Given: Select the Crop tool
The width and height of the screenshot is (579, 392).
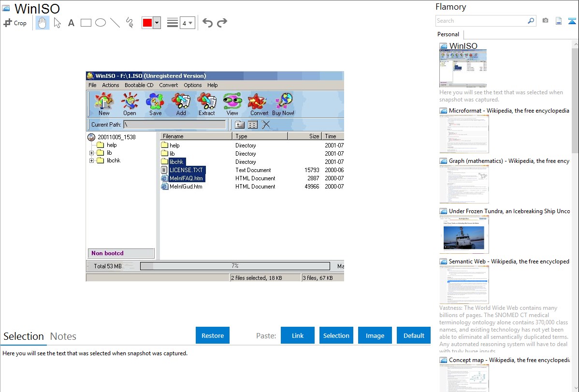Looking at the screenshot, I should click(15, 23).
